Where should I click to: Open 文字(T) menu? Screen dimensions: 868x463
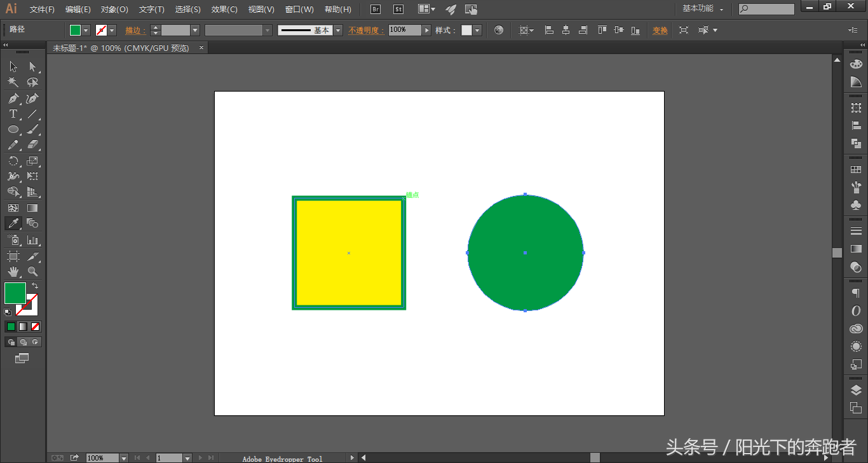(152, 9)
